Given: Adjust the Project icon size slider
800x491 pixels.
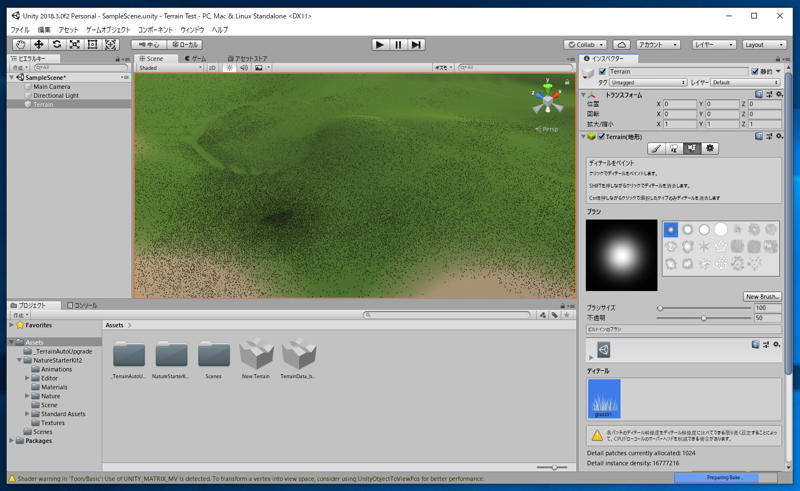Looking at the screenshot, I should click(553, 467).
